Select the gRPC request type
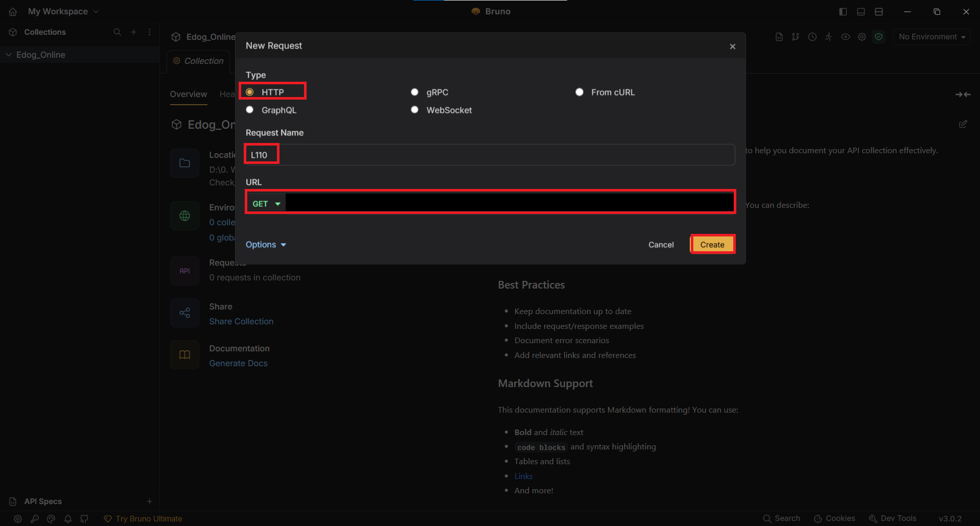The image size is (980, 526). (415, 92)
